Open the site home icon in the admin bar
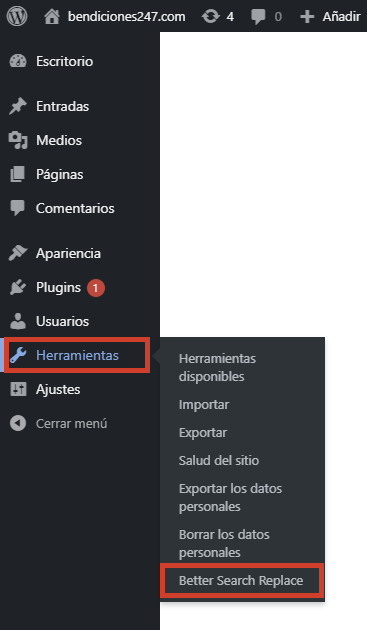 [52, 16]
